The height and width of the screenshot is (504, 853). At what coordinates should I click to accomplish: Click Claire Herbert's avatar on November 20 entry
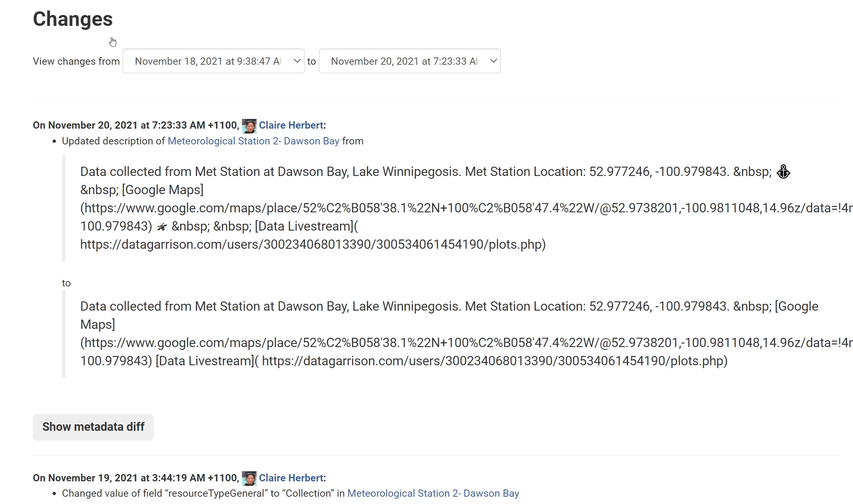[249, 126]
